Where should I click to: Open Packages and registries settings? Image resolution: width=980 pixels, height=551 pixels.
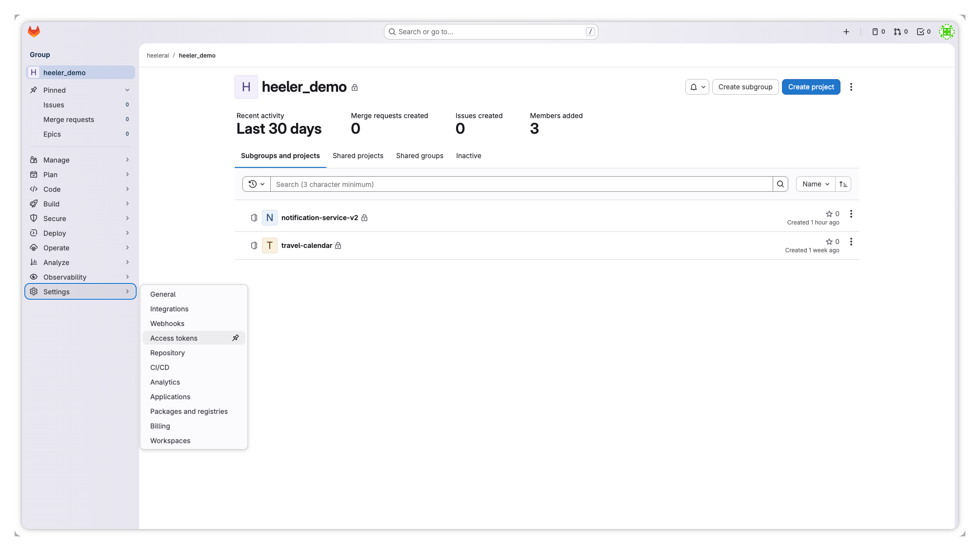(194, 411)
